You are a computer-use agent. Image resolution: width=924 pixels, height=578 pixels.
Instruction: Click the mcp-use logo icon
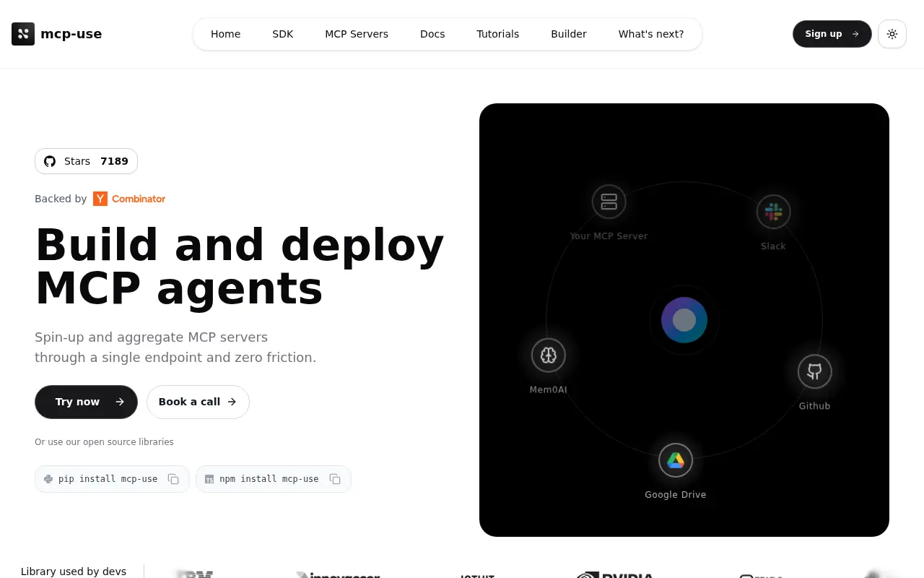(x=23, y=33)
